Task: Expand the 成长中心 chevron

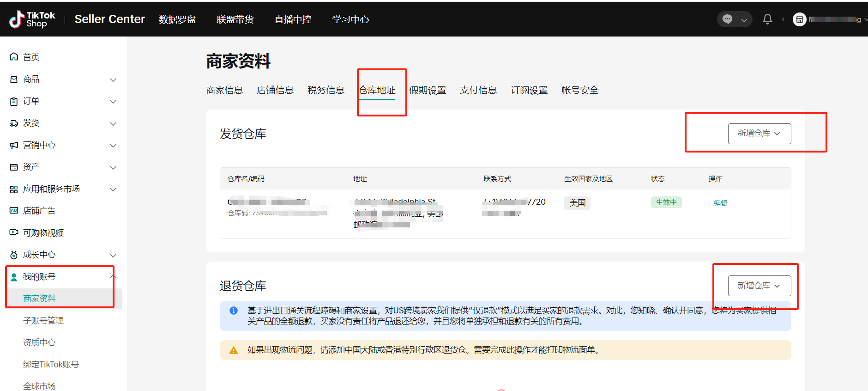Action: [x=113, y=255]
